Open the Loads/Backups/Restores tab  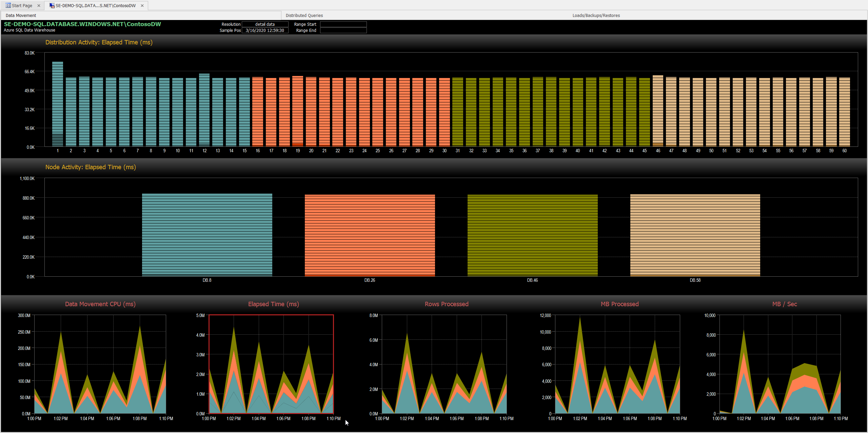click(x=596, y=15)
